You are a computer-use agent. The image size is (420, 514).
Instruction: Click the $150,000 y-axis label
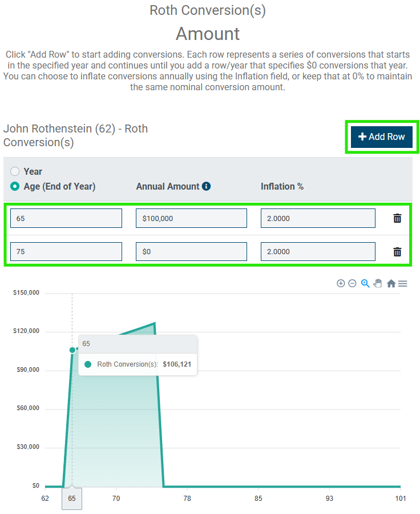tap(26, 292)
